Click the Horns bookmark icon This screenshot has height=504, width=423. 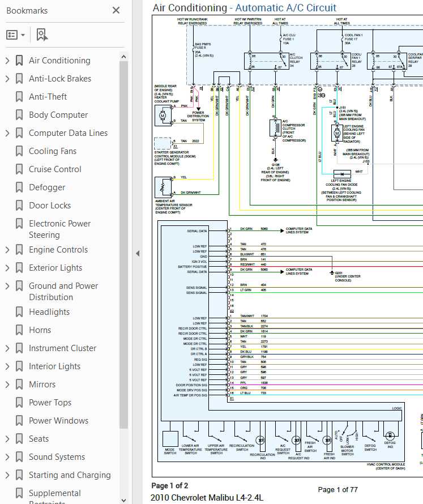click(19, 330)
